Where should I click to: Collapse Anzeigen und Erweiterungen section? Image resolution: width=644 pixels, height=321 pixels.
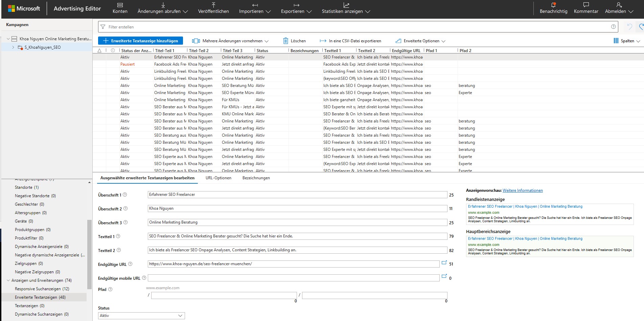tap(8, 280)
